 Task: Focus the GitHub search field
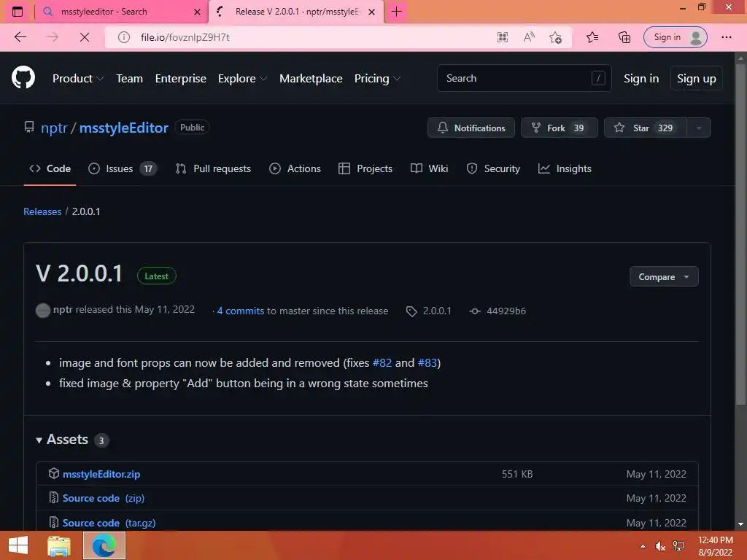(524, 78)
